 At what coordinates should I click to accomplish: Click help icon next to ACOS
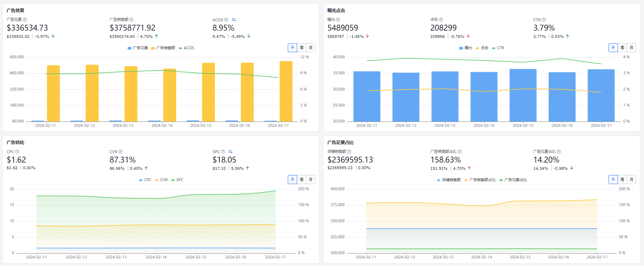click(226, 20)
